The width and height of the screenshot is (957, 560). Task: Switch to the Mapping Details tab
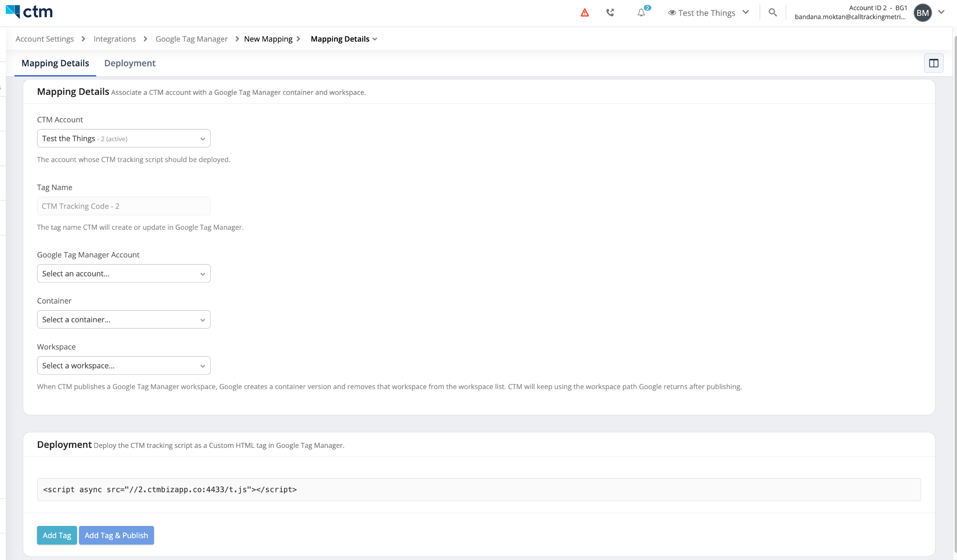55,63
